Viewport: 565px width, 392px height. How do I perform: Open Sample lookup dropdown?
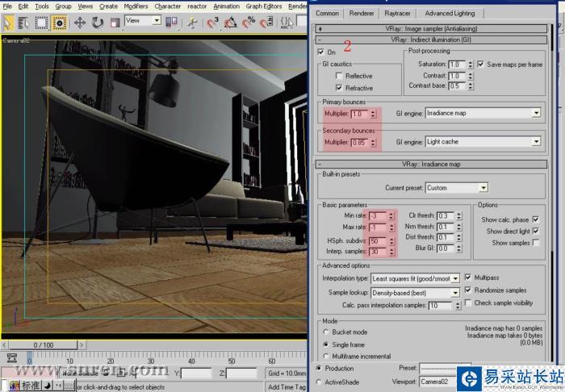[x=415, y=293]
